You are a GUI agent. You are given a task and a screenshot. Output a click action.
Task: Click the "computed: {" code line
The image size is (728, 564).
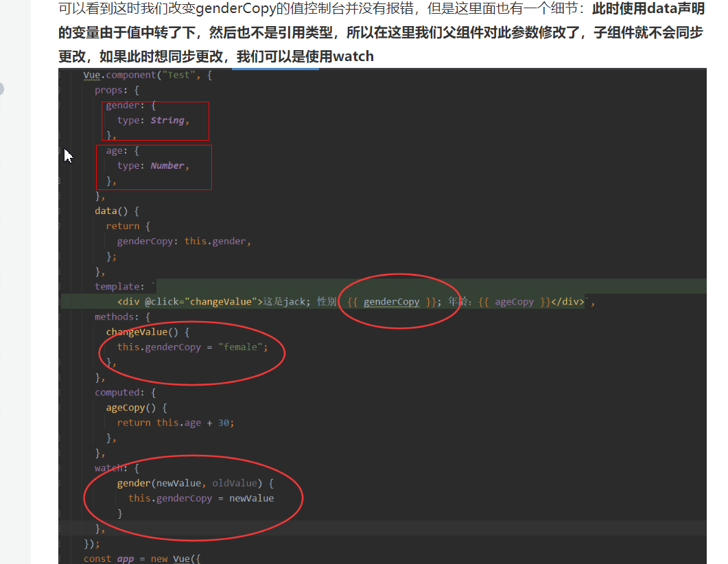pos(126,392)
